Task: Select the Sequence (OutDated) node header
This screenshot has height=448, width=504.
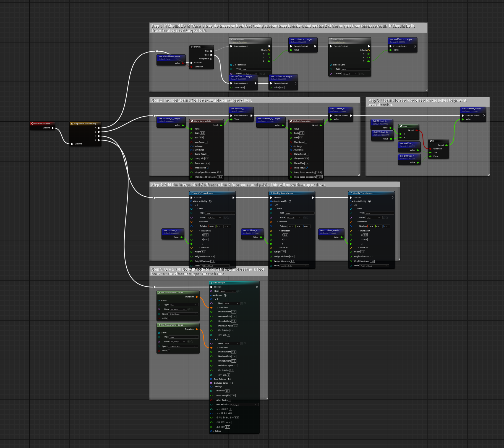Action: (85, 123)
